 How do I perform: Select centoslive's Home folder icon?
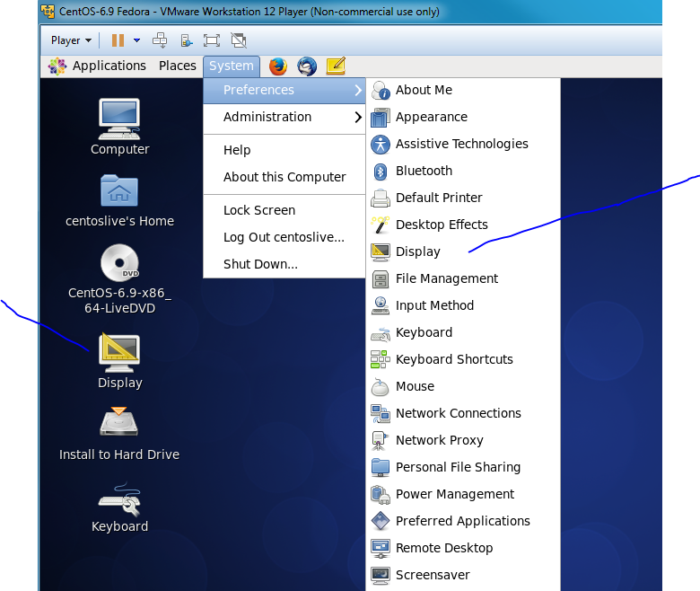click(119, 201)
